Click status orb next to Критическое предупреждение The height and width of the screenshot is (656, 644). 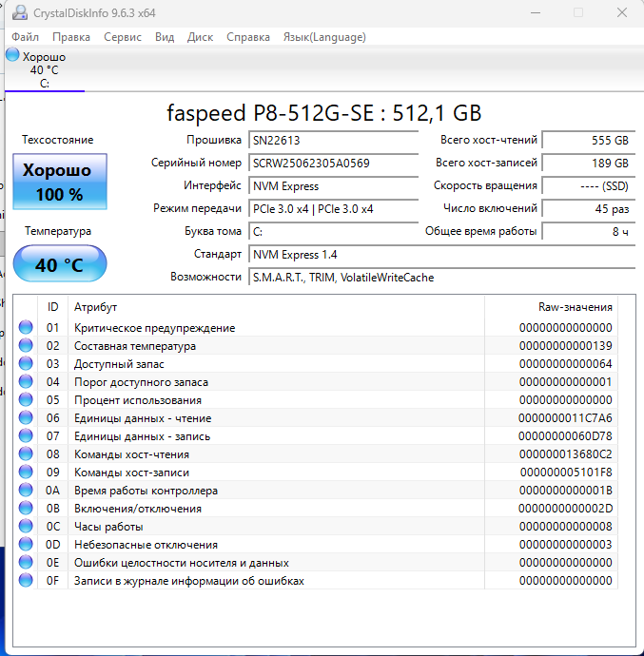click(x=26, y=328)
